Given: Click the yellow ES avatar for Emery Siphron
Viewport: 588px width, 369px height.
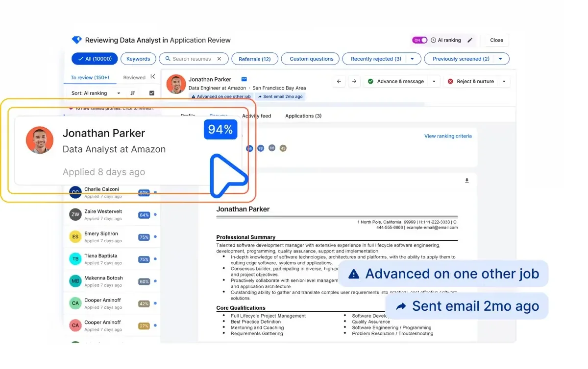Looking at the screenshot, I should pos(75,237).
